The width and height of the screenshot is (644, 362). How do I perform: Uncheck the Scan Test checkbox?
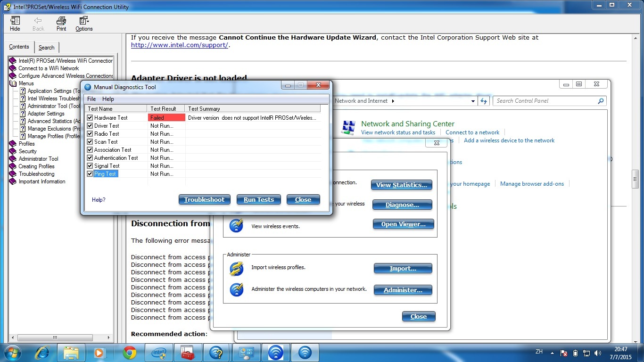[90, 142]
